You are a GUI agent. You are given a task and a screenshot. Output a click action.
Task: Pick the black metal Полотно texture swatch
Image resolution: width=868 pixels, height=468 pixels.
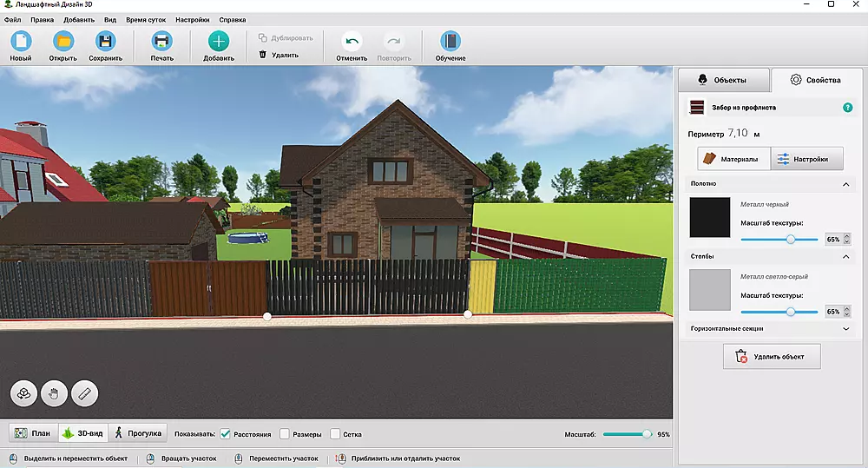[710, 217]
